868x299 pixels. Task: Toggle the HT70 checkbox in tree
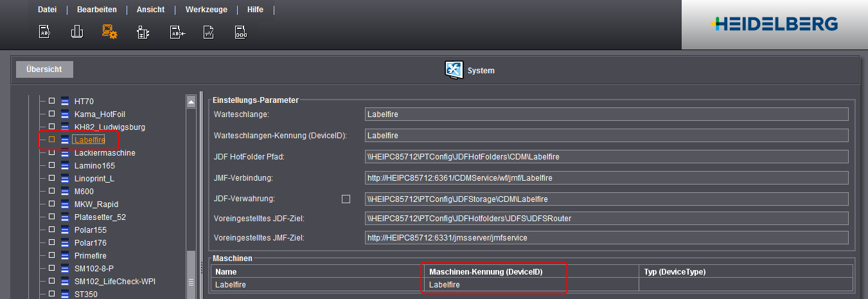click(52, 102)
